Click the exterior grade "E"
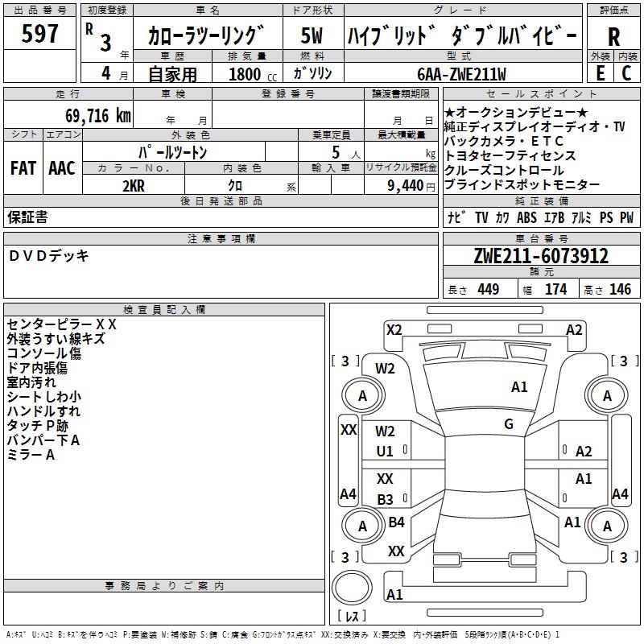The height and width of the screenshot is (644, 644). (x=600, y=72)
